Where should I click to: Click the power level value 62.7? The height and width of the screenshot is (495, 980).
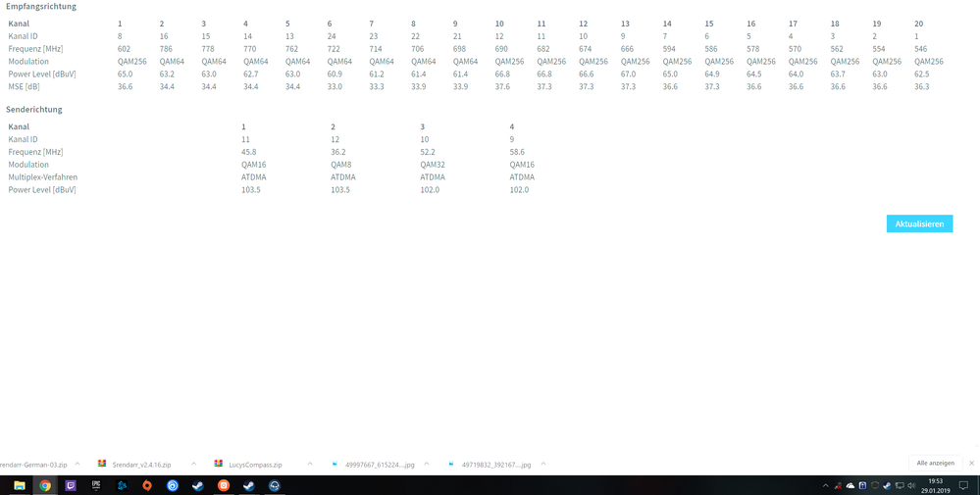click(250, 74)
